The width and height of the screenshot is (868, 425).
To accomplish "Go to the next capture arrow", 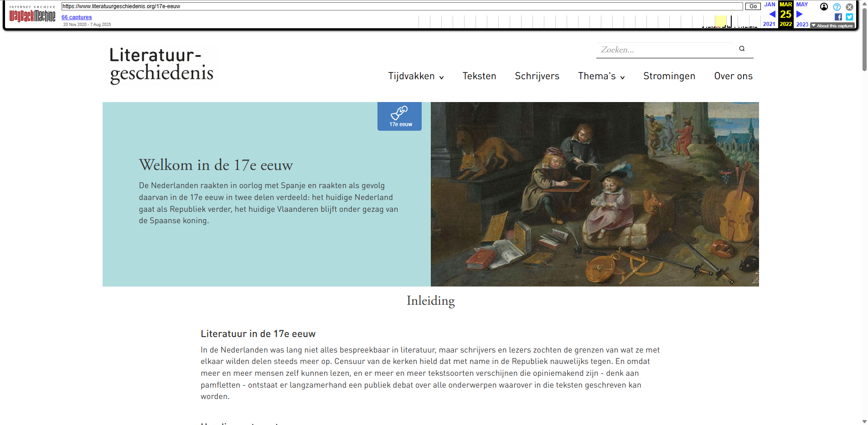I will (799, 14).
